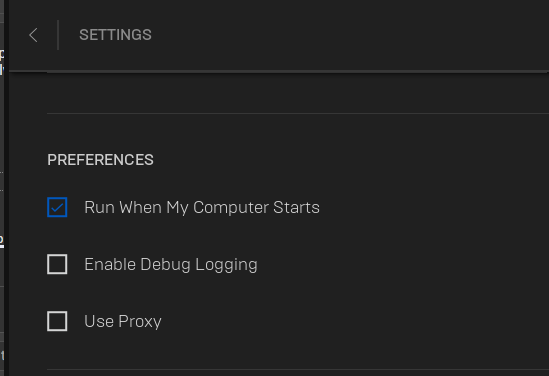Viewport: 549px width, 376px height.
Task: Uncheck Run When My Computer Starts checkbox
Action: [x=57, y=207]
